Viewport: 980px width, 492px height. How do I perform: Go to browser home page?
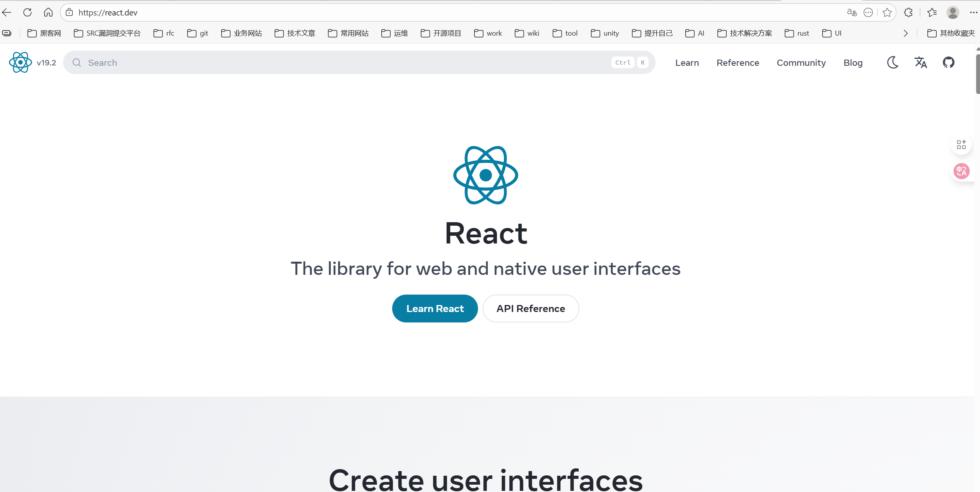pos(48,12)
